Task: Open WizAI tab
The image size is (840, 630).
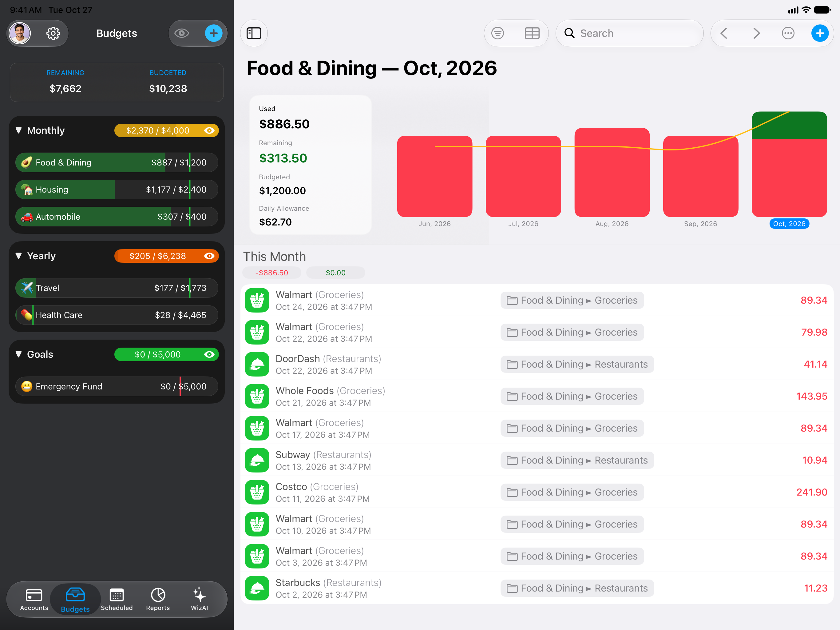Action: [x=199, y=600]
